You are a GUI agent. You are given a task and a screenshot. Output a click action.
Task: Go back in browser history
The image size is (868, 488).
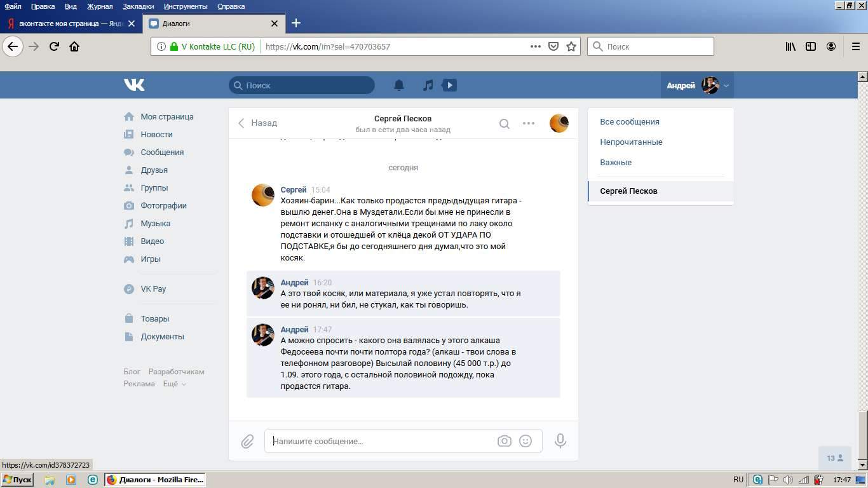[x=13, y=46]
